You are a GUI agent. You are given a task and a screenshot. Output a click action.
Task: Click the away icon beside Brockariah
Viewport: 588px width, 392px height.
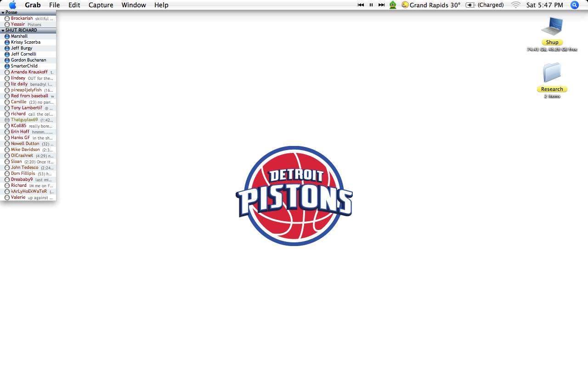point(7,18)
